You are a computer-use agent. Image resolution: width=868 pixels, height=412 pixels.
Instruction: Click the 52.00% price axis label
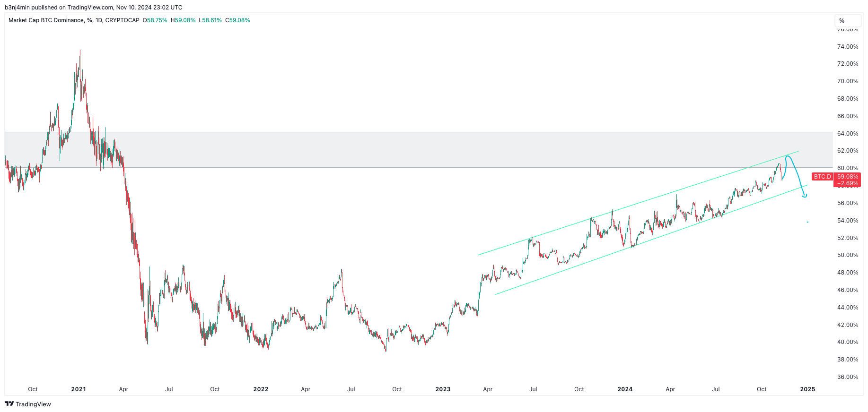[x=848, y=238]
